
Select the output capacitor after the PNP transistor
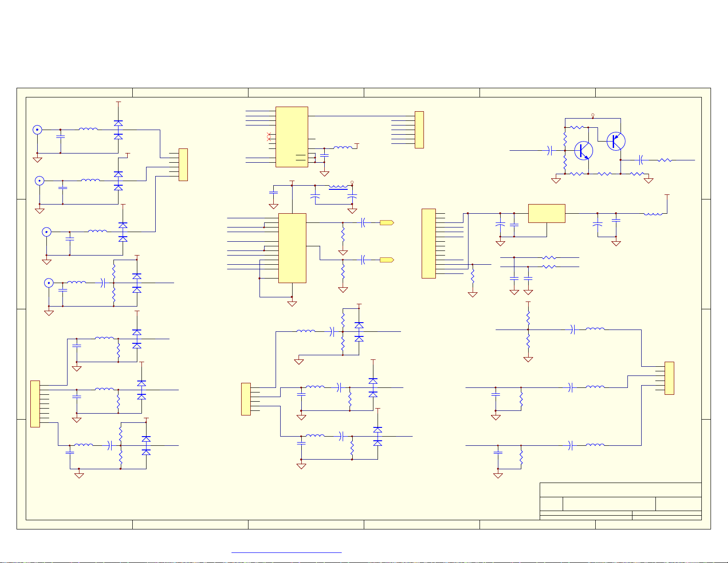pos(642,160)
